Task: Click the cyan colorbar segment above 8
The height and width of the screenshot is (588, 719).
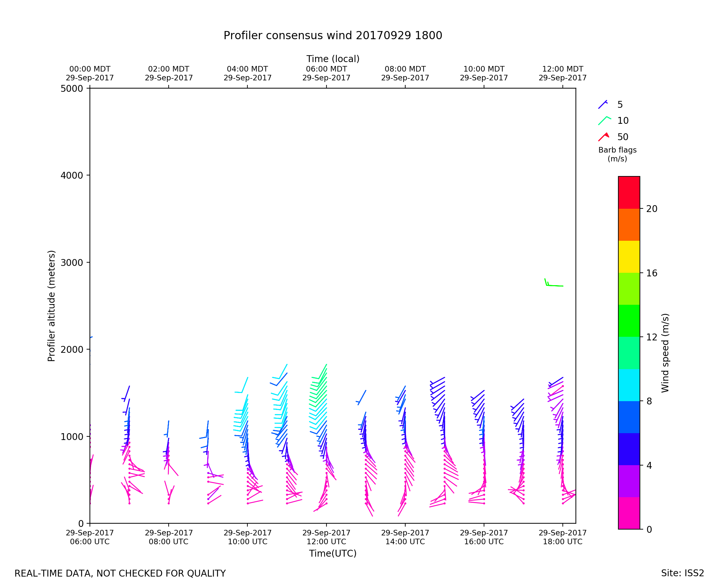Action: (x=629, y=385)
